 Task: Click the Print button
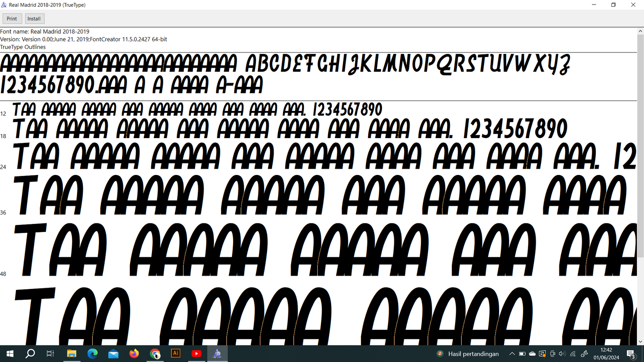coord(12,19)
